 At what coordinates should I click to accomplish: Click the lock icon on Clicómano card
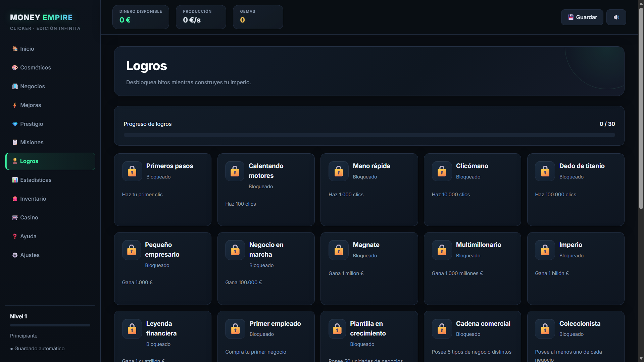coord(442,171)
